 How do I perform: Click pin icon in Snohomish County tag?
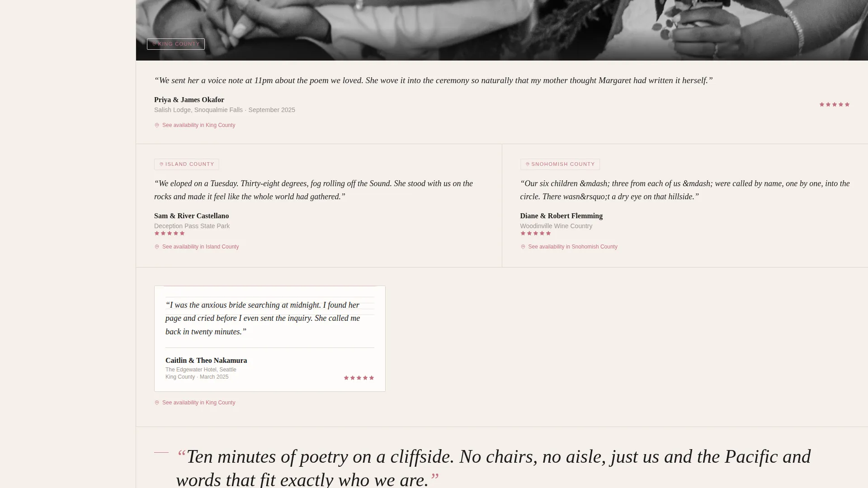point(528,164)
